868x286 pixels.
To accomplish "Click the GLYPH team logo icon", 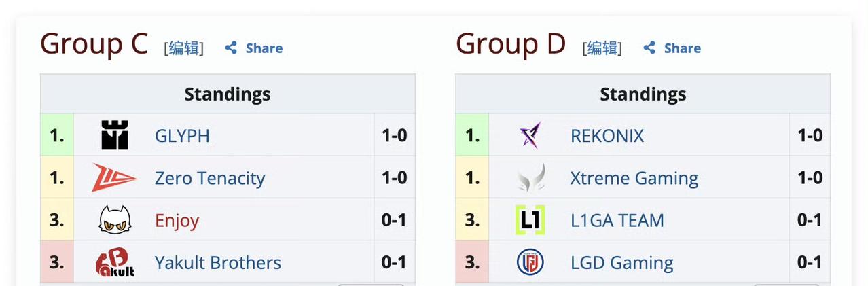I will [x=115, y=135].
